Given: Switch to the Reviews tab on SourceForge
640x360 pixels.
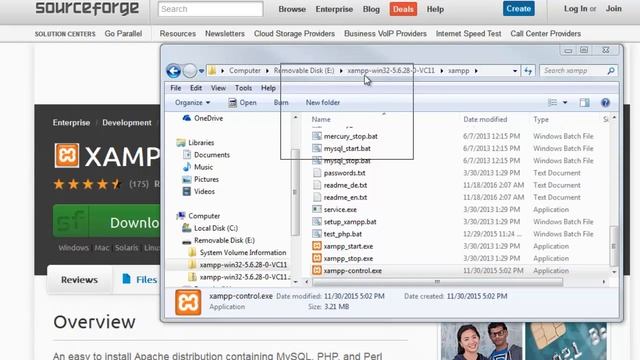Looking at the screenshot, I should (x=79, y=280).
